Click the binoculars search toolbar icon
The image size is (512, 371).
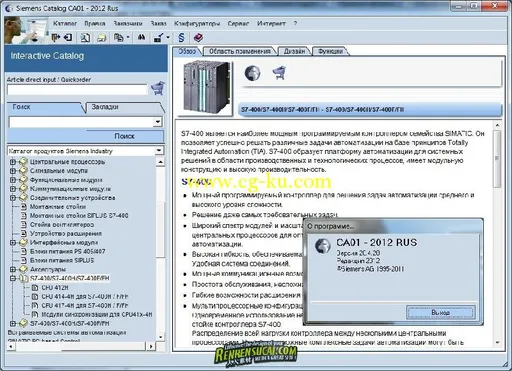pos(142,37)
